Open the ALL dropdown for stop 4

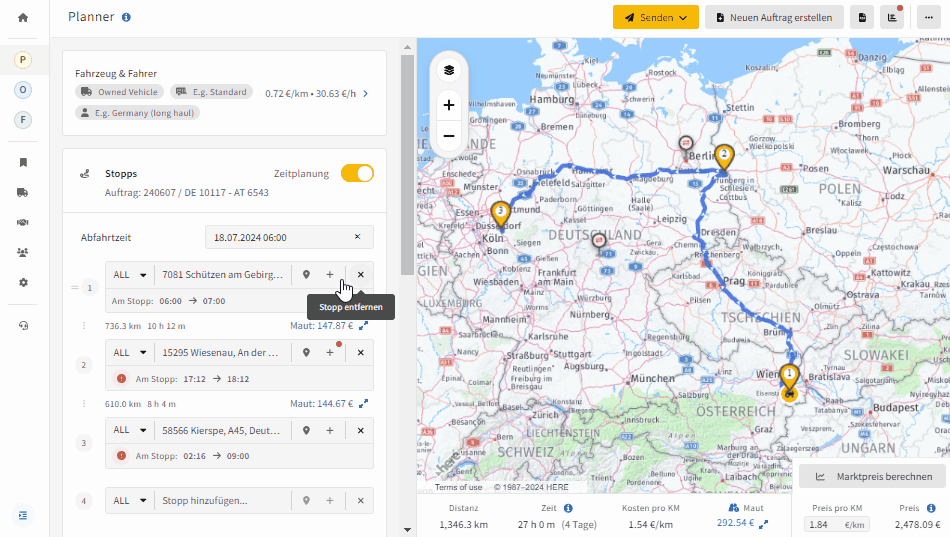point(130,501)
